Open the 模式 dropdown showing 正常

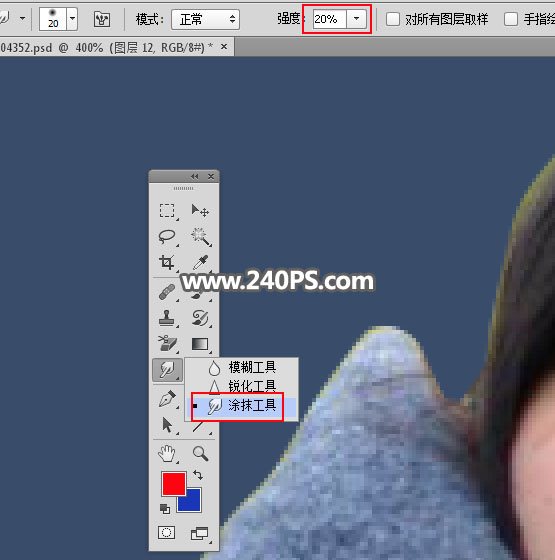tap(205, 19)
